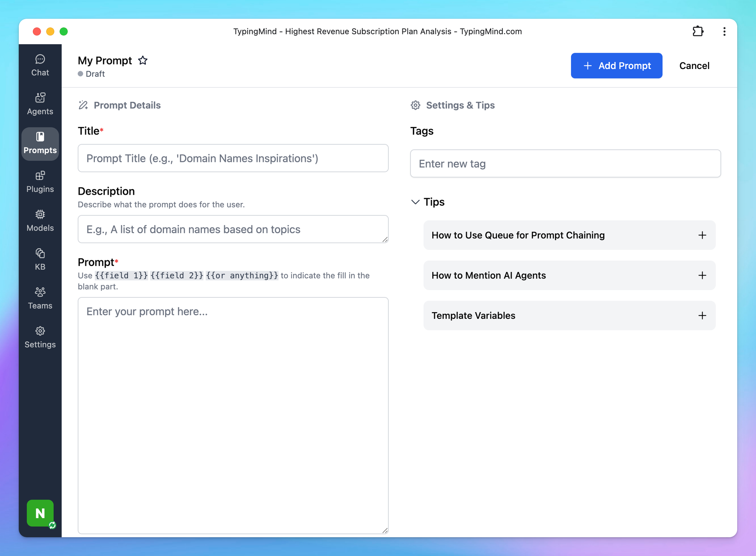Select the Prompts tab in the sidebar

(x=40, y=143)
